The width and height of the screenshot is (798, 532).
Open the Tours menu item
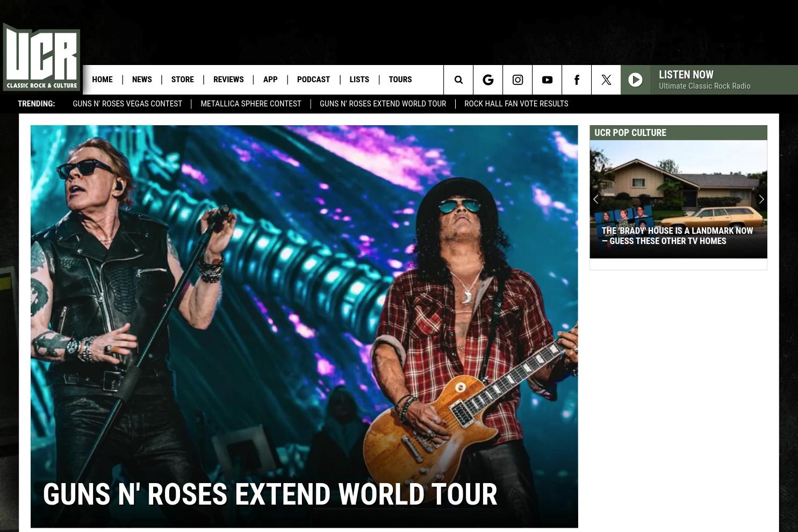point(400,80)
